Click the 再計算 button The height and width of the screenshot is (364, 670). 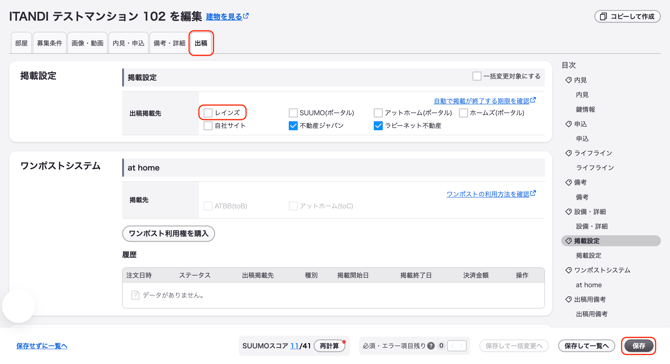tap(329, 346)
